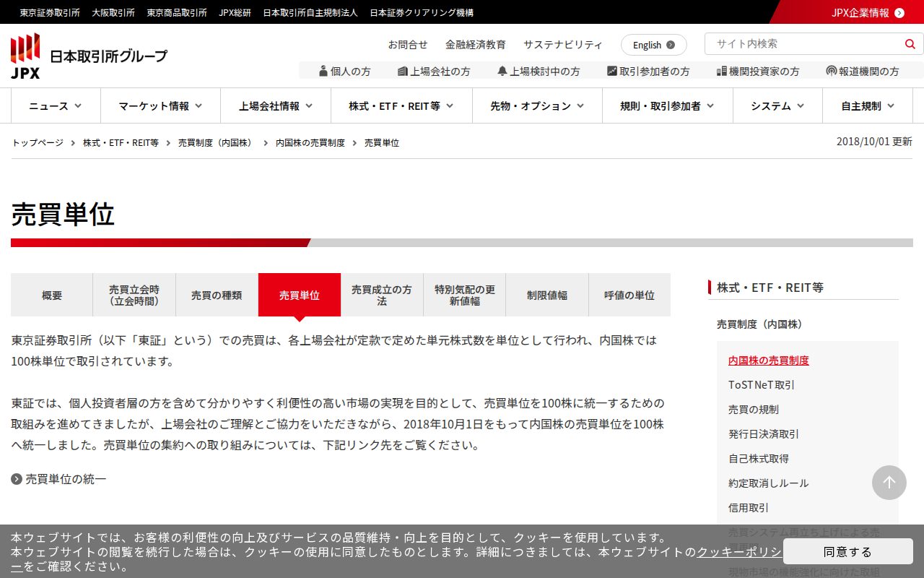Open sidebar item 売買の規制
Image resolution: width=924 pixels, height=578 pixels.
[754, 409]
